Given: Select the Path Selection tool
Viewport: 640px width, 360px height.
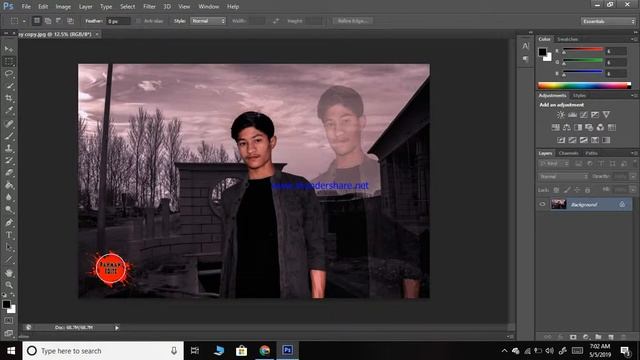Looking at the screenshot, I should (9, 247).
